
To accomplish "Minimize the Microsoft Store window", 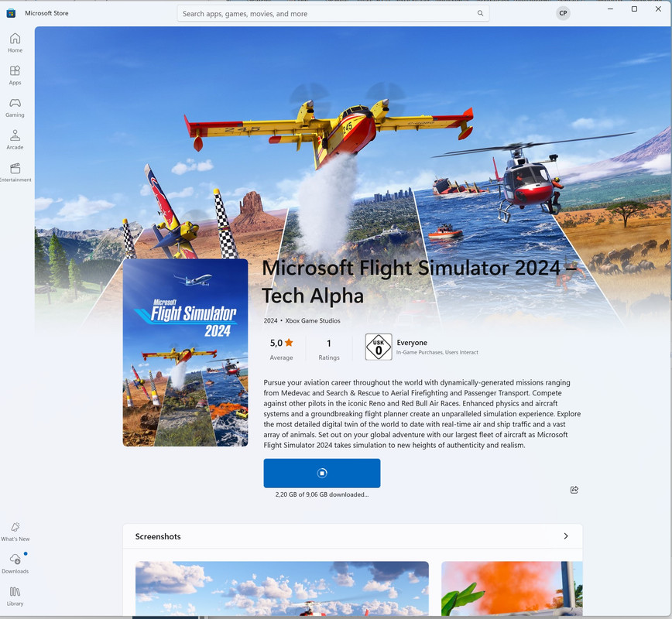I will pyautogui.click(x=610, y=9).
